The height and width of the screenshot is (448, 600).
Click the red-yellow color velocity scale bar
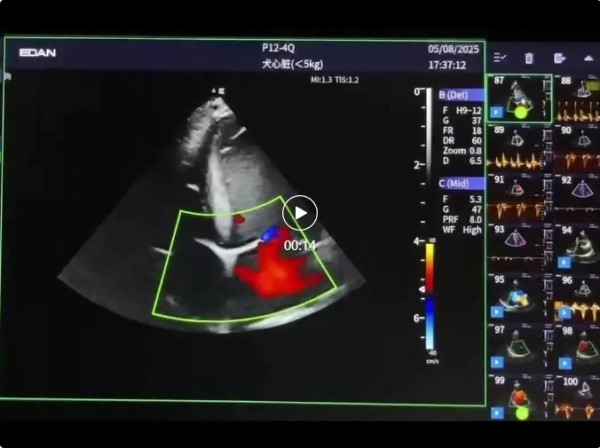[x=430, y=268]
